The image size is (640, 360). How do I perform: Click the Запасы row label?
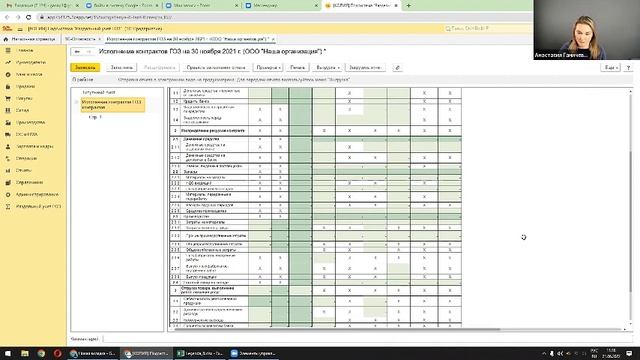coord(190,172)
